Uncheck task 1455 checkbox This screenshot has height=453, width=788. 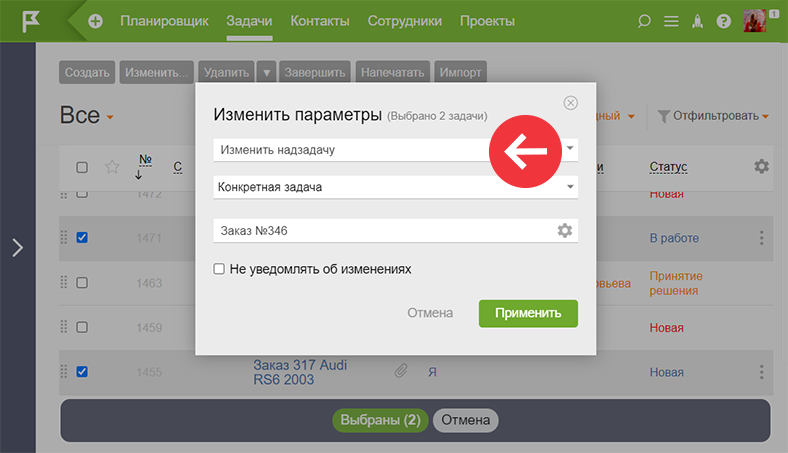[x=82, y=372]
